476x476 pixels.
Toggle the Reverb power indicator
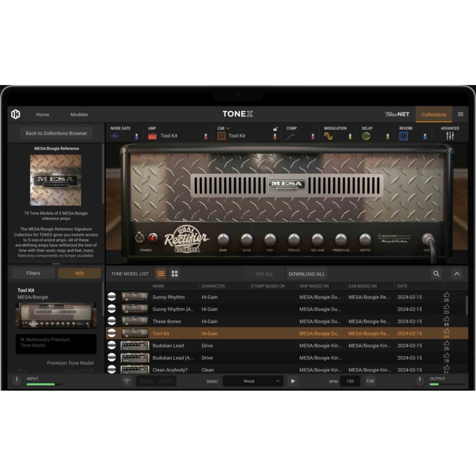tap(425, 136)
